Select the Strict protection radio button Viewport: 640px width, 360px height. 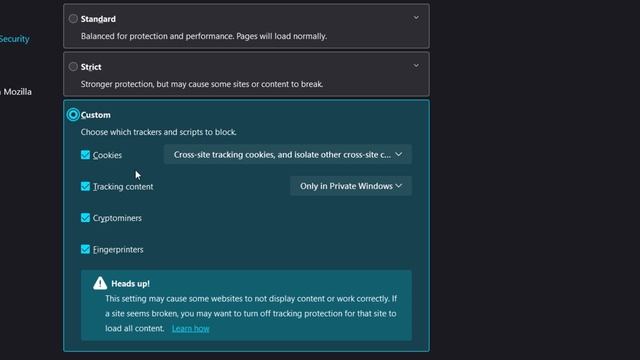pyautogui.click(x=73, y=67)
